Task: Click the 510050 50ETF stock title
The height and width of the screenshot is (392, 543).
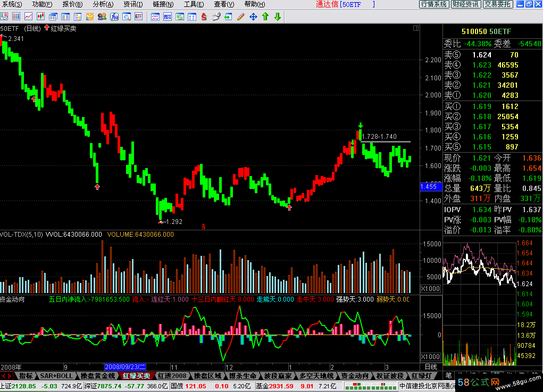Action: point(486,31)
